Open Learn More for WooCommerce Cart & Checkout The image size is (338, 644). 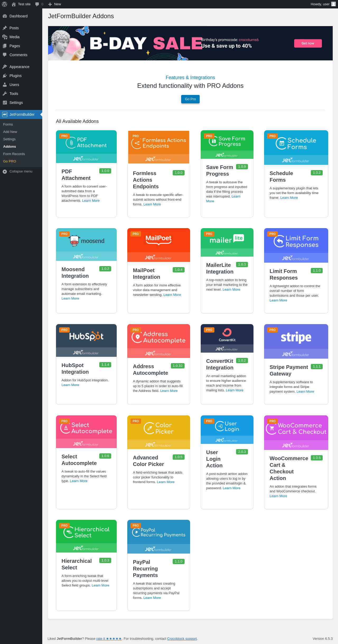pos(278,496)
